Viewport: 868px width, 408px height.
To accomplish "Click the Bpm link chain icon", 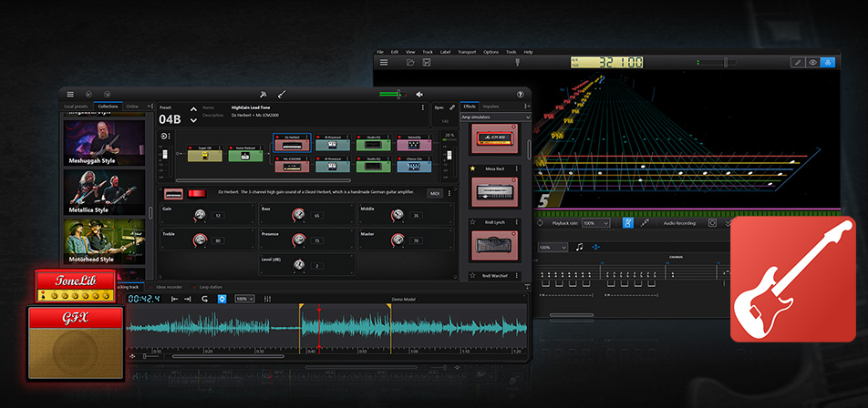I will click(452, 107).
